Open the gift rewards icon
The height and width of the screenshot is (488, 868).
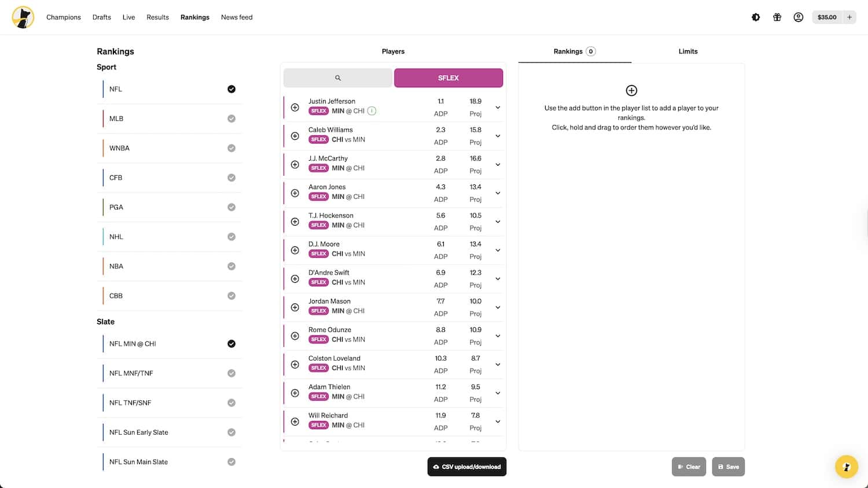777,17
